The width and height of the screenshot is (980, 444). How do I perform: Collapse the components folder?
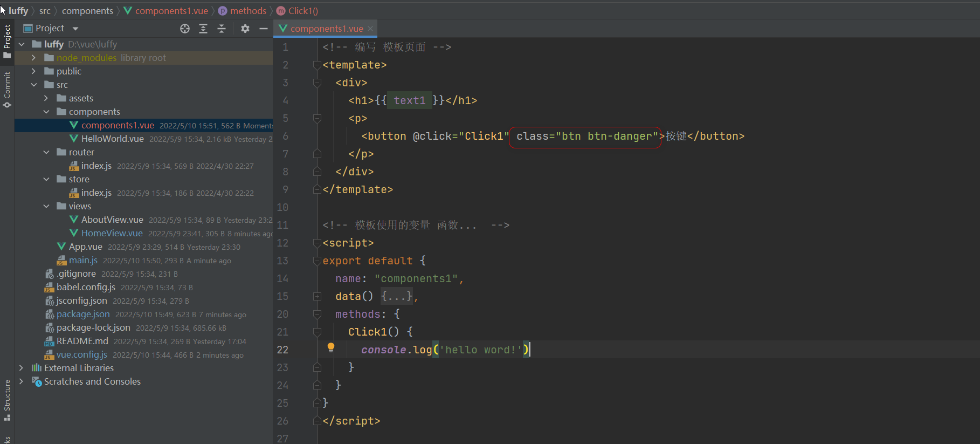coord(46,112)
